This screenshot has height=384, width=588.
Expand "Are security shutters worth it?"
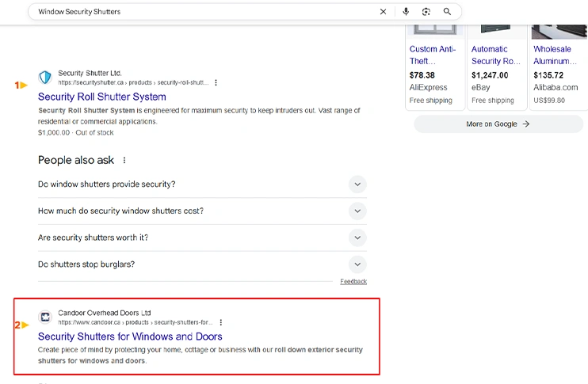(357, 238)
